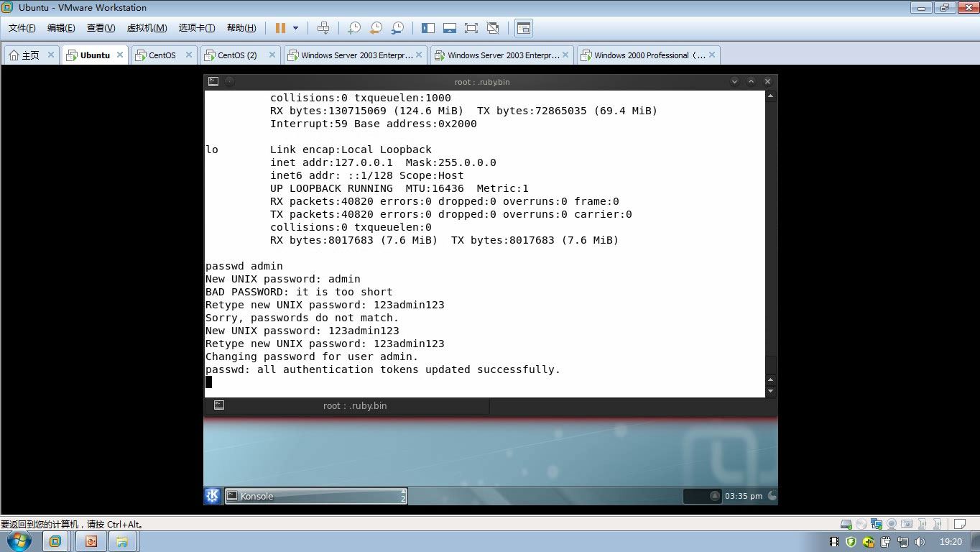The width and height of the screenshot is (980, 552).
Task: Click the webcam device status icon
Action: point(892,524)
